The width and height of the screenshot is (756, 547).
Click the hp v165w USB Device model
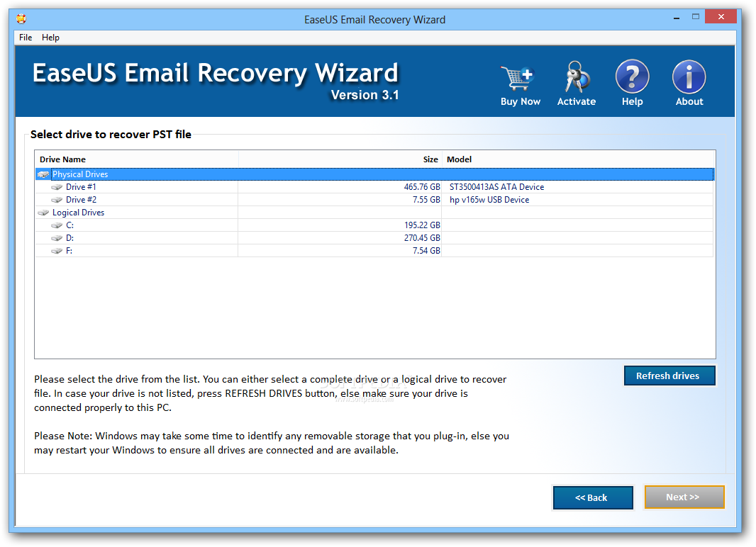coord(489,200)
